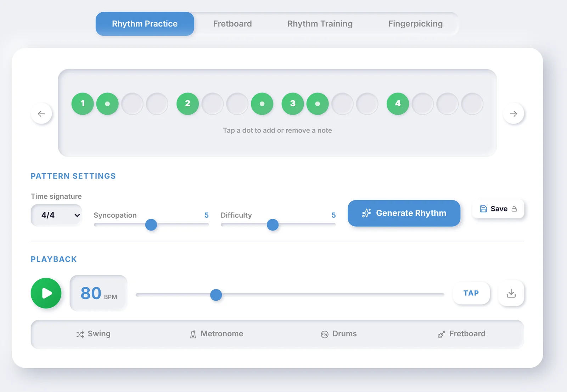The height and width of the screenshot is (392, 567).
Task: Adjust the Syncopation slider handle
Action: 151,225
